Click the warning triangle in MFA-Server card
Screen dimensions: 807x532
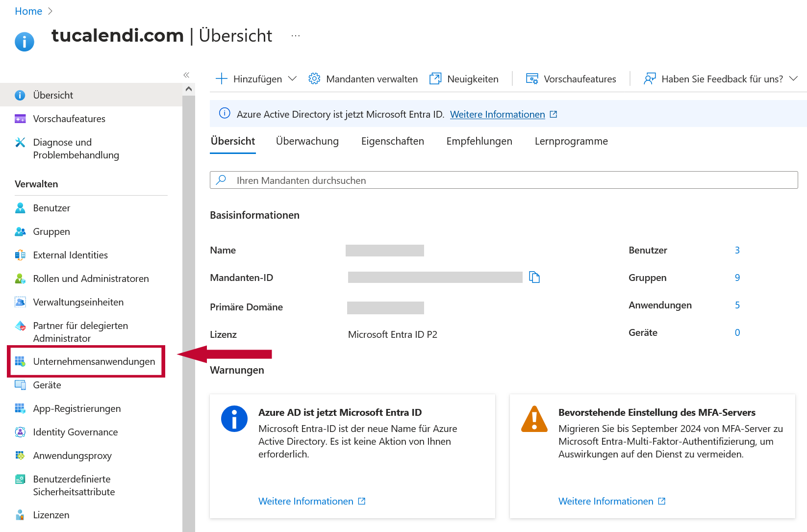(x=534, y=419)
